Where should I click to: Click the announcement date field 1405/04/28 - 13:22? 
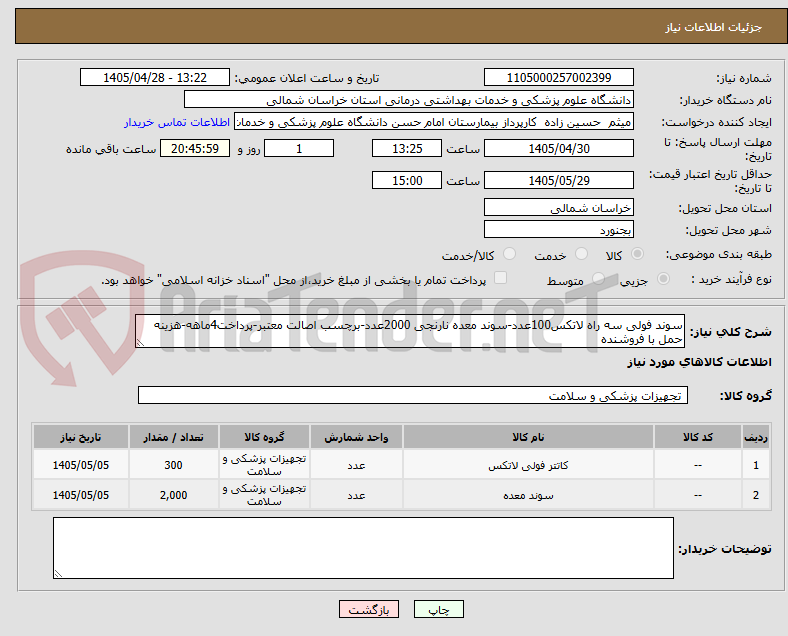[155, 77]
